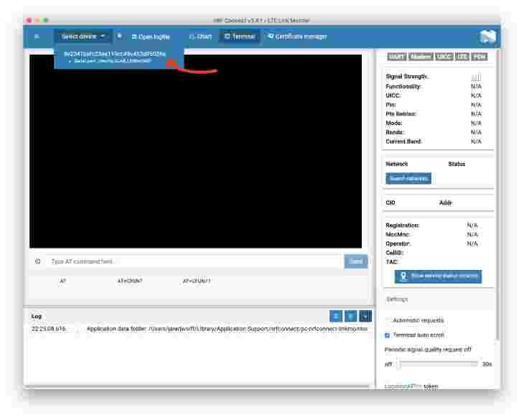Switch to the Chart tab
The height and width of the screenshot is (420, 524).
200,37
